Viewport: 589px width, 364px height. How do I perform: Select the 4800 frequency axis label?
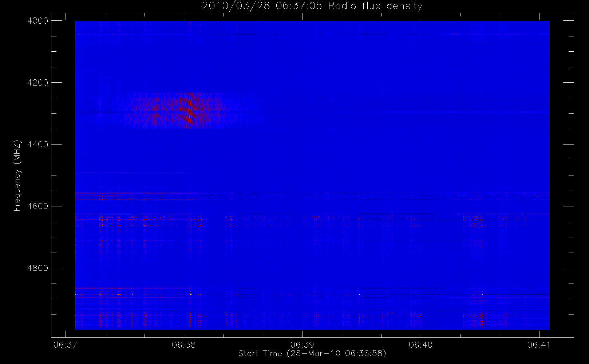38,268
